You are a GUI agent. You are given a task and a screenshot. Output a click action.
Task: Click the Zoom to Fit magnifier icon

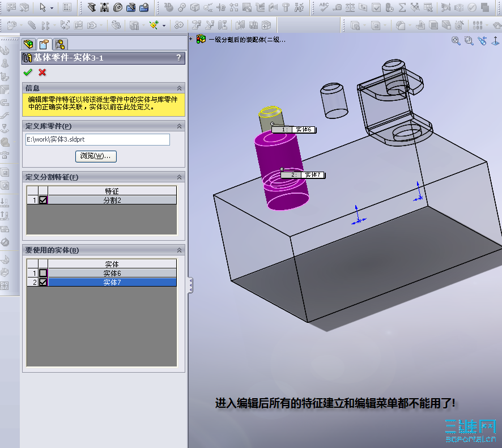coord(456,41)
